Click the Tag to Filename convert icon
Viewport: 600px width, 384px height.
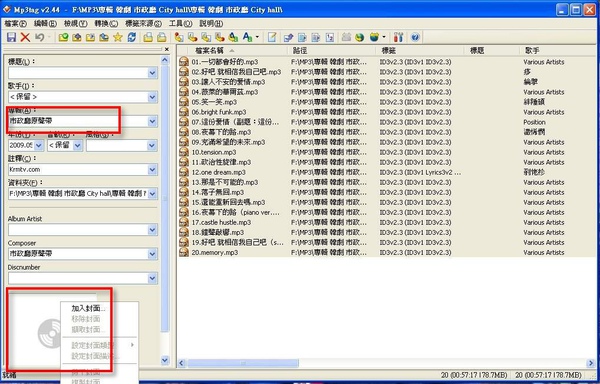point(179,37)
